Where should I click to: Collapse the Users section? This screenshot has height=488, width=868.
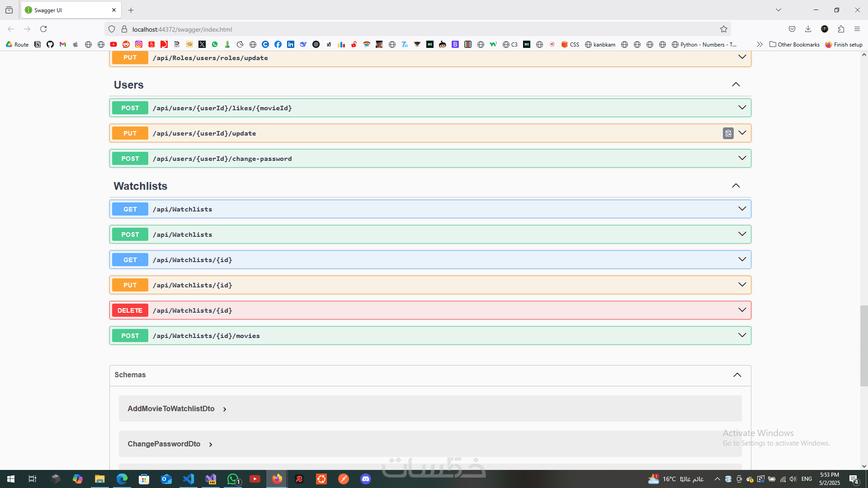pos(736,85)
